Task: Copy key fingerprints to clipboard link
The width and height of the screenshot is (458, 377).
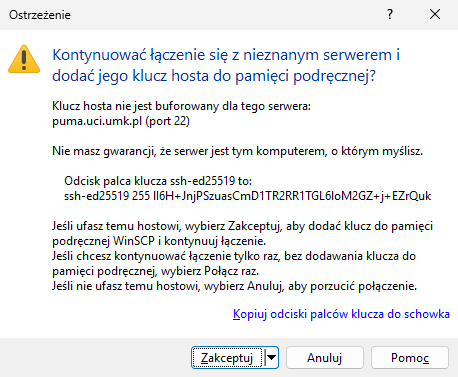Action: click(341, 314)
